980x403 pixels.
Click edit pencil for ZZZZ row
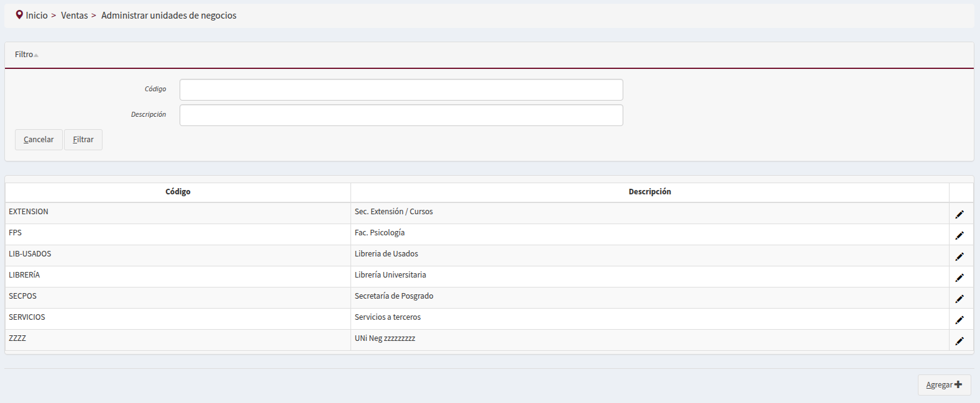[x=959, y=341]
